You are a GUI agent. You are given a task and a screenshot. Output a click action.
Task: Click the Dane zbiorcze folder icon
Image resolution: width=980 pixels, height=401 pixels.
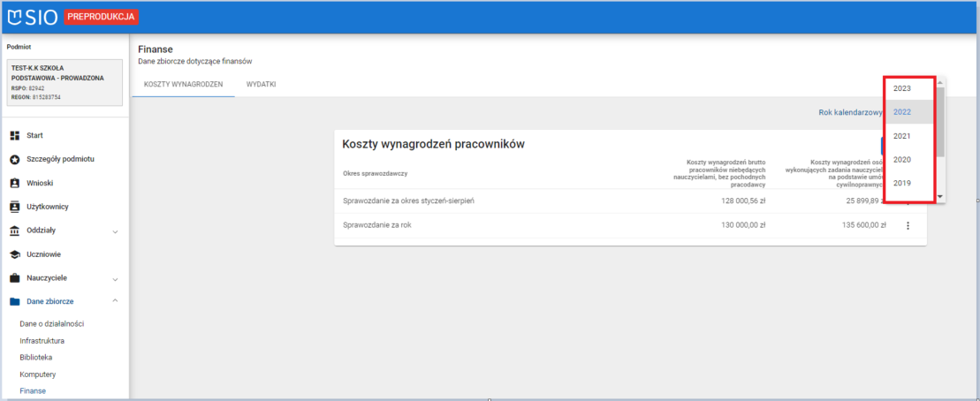(x=14, y=301)
